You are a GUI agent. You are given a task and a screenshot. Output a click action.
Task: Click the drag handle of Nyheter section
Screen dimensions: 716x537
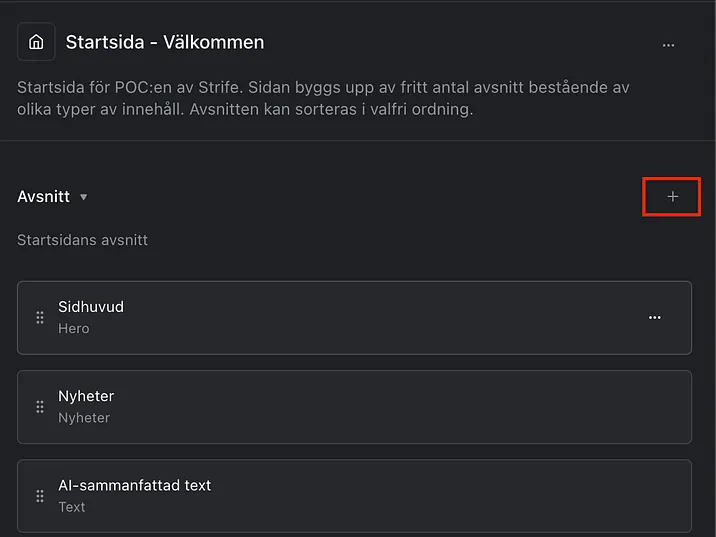pos(40,407)
